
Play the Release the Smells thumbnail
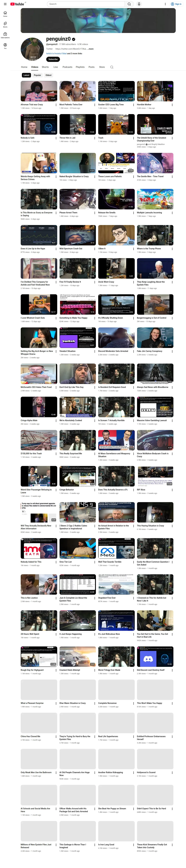pos(116,199)
